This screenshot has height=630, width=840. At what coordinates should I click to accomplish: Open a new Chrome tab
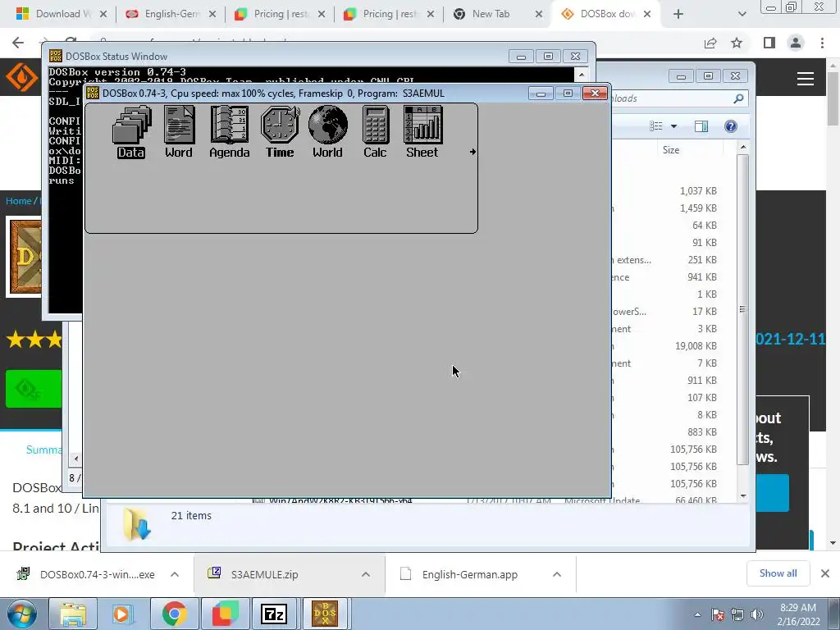678,14
